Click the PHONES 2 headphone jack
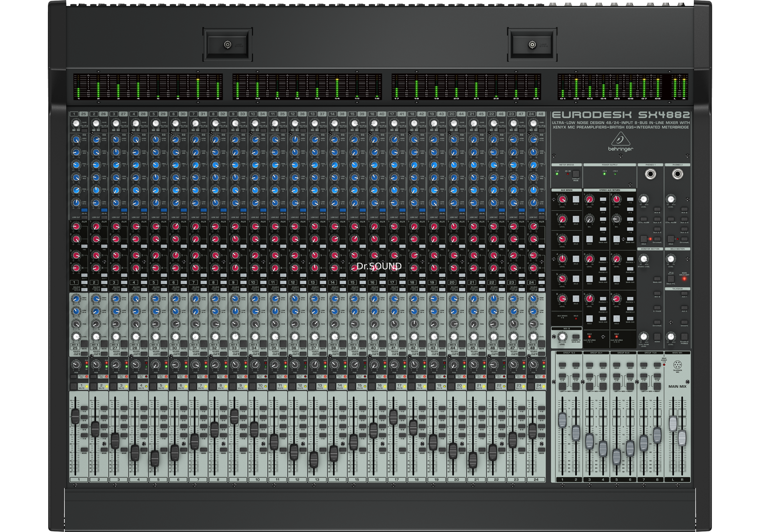This screenshot has height=532, width=760. tap(678, 174)
